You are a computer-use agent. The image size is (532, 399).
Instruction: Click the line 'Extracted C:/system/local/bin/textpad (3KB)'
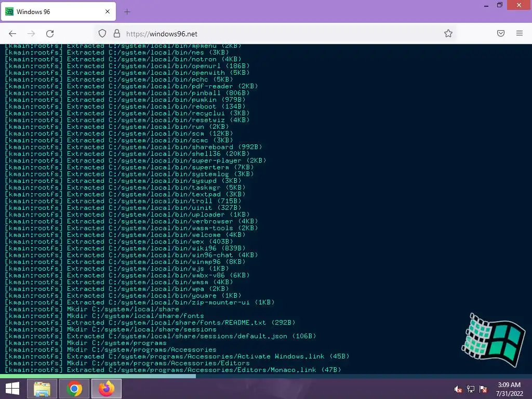point(156,194)
